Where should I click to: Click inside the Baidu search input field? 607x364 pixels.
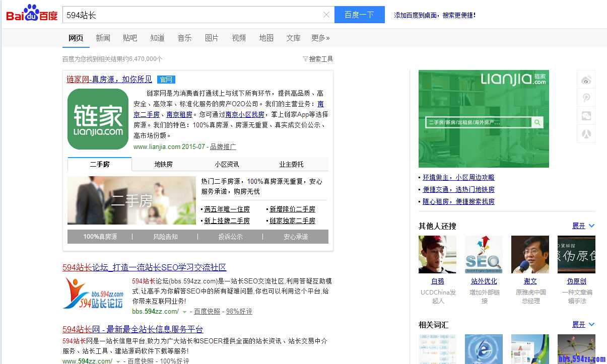pos(191,15)
